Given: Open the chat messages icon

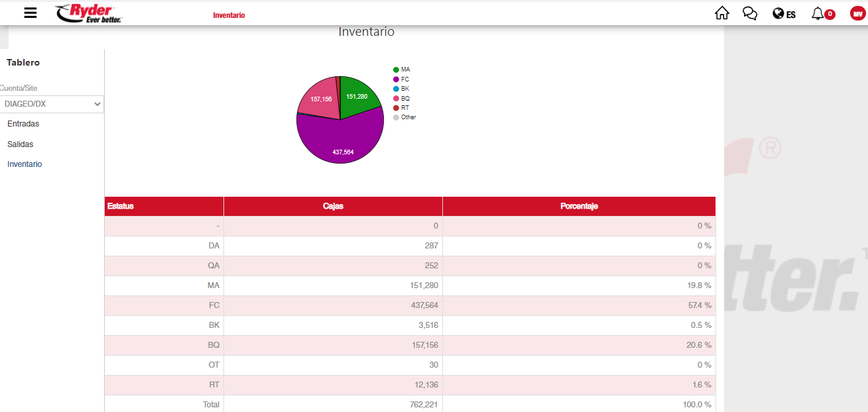Looking at the screenshot, I should pos(750,13).
